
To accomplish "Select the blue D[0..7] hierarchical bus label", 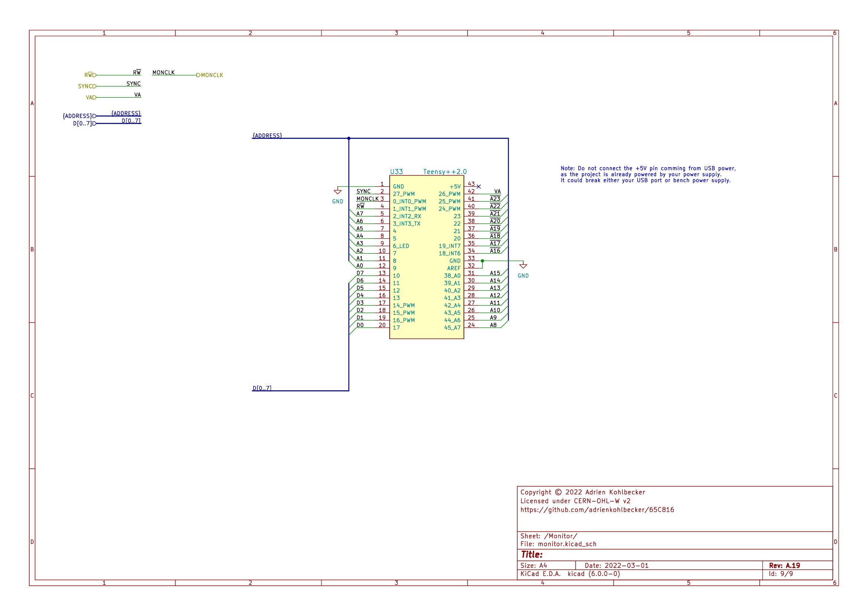I will (84, 123).
